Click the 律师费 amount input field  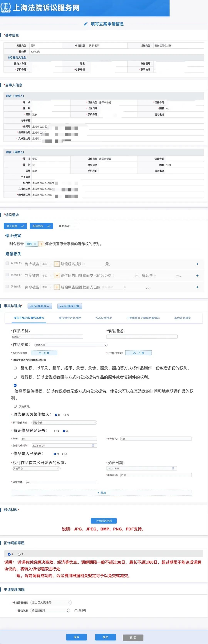coord(164,276)
